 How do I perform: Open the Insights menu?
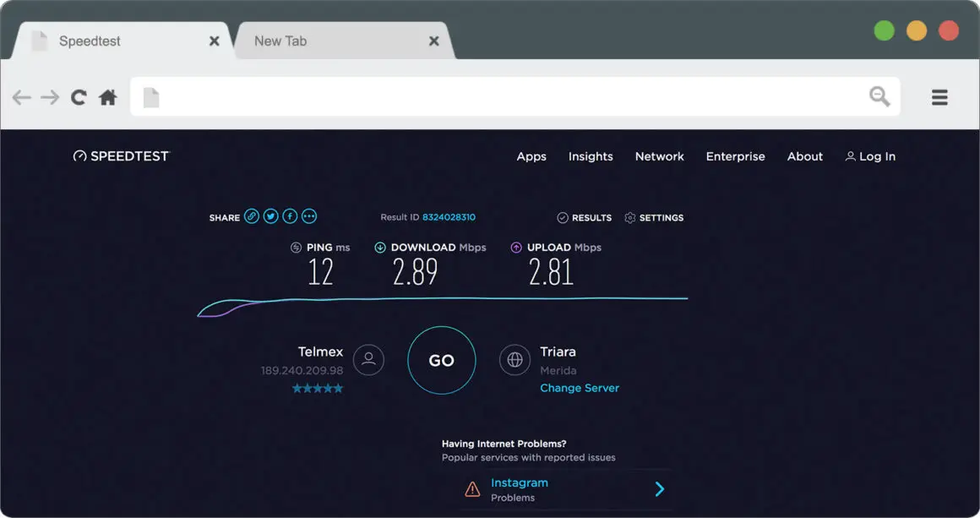[591, 157]
